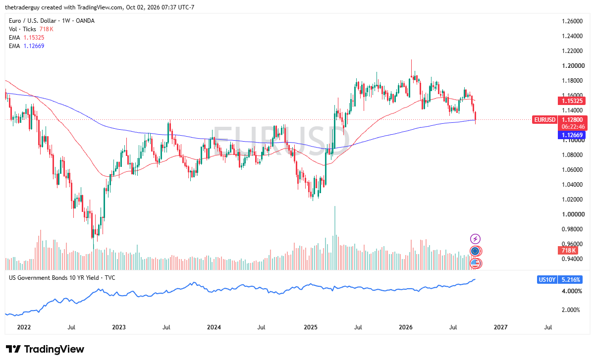This screenshot has width=595, height=364.
Task: Click the thetraderguy created with TradingView.com header
Action: coord(99,7)
